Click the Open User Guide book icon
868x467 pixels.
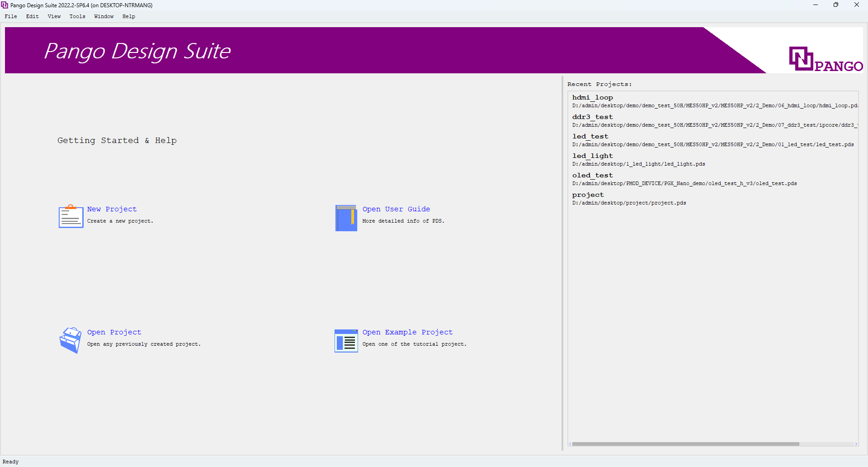346,218
